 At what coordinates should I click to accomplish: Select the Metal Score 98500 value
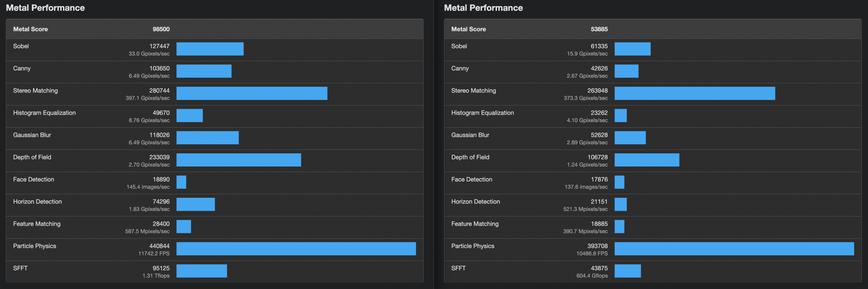tap(161, 29)
